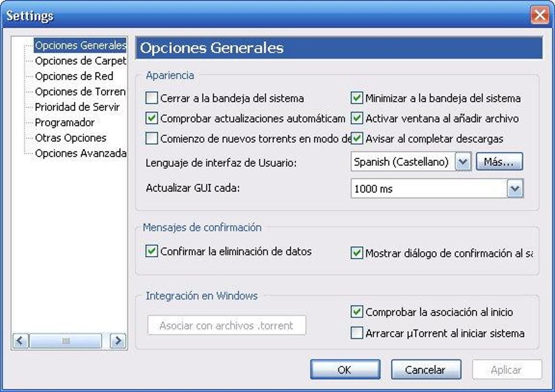This screenshot has height=392, width=555.
Task: Click the "Más..." language button
Action: (499, 162)
